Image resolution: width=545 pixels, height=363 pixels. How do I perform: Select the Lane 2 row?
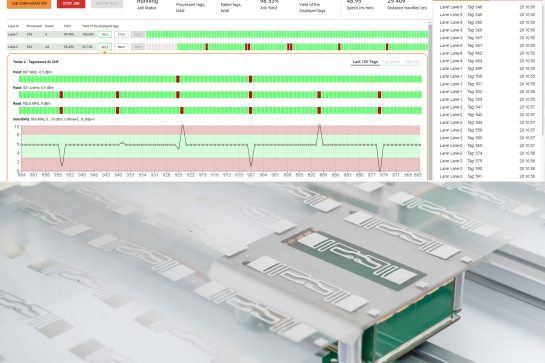point(218,47)
